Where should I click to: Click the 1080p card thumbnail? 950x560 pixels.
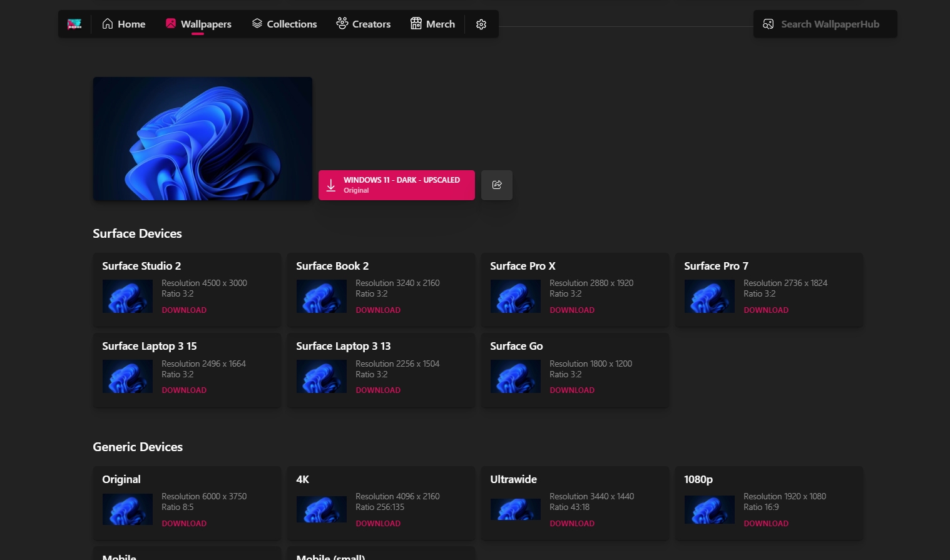click(x=710, y=509)
